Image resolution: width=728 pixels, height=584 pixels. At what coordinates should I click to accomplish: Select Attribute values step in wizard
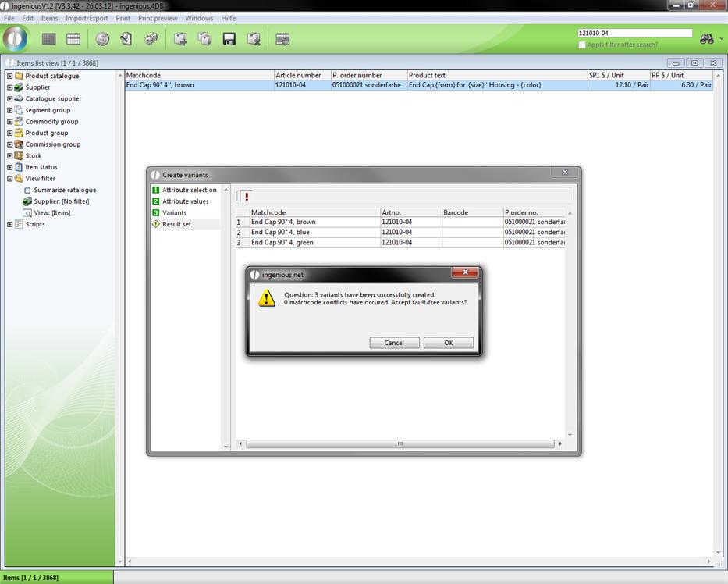point(185,201)
